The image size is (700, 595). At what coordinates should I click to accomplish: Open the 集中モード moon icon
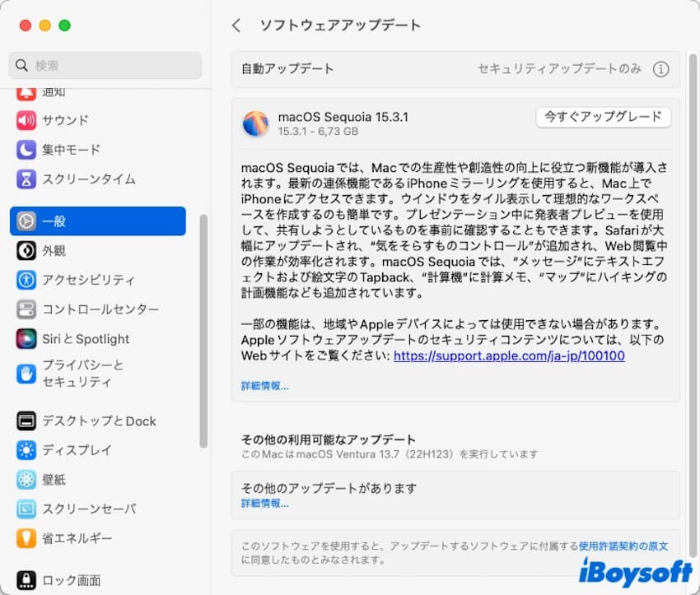tap(26, 150)
